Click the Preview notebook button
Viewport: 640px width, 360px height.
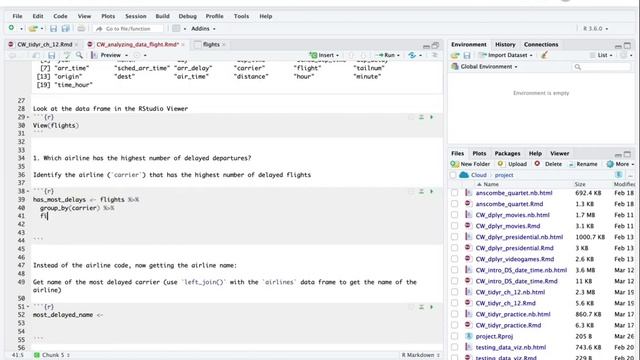107,55
